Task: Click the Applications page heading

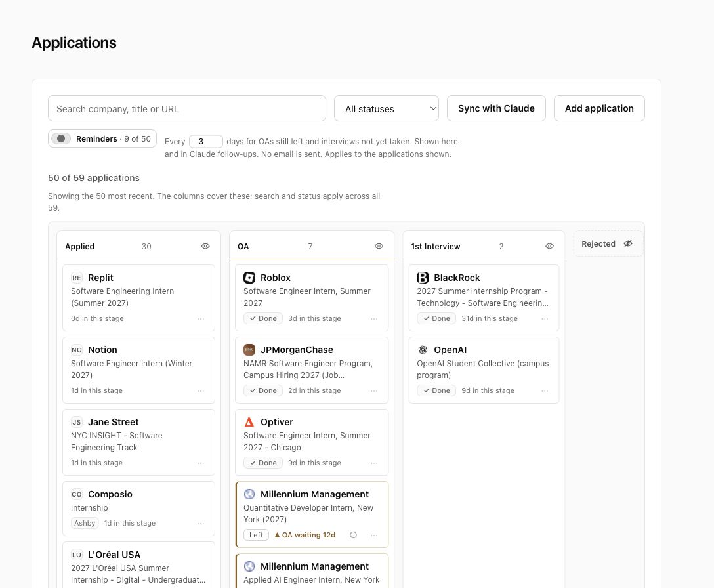Action: tap(74, 43)
